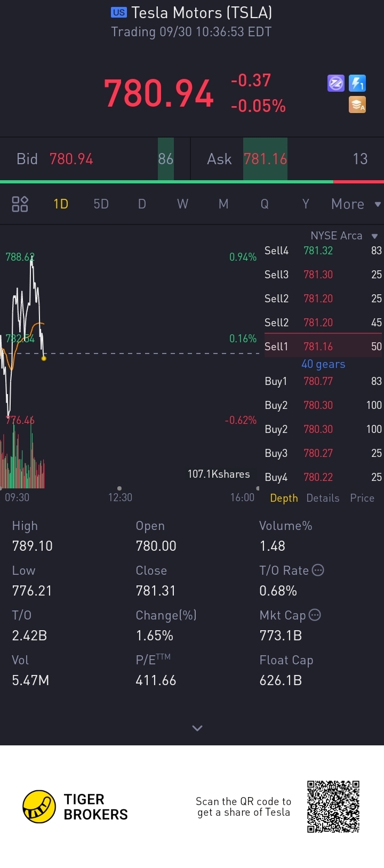
Task: Select the Buy4 780.22 order row
Action: coord(323,477)
